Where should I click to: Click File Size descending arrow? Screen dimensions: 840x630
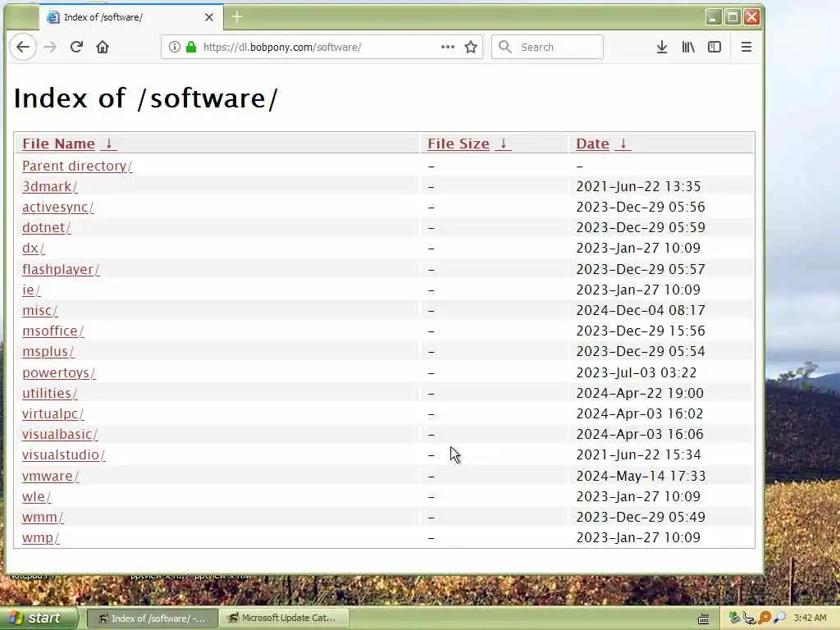point(503,144)
